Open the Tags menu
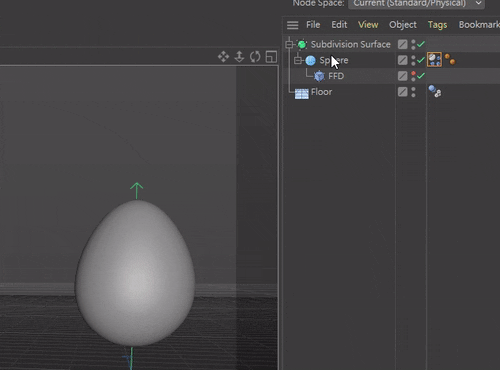500x370 pixels. (x=437, y=25)
